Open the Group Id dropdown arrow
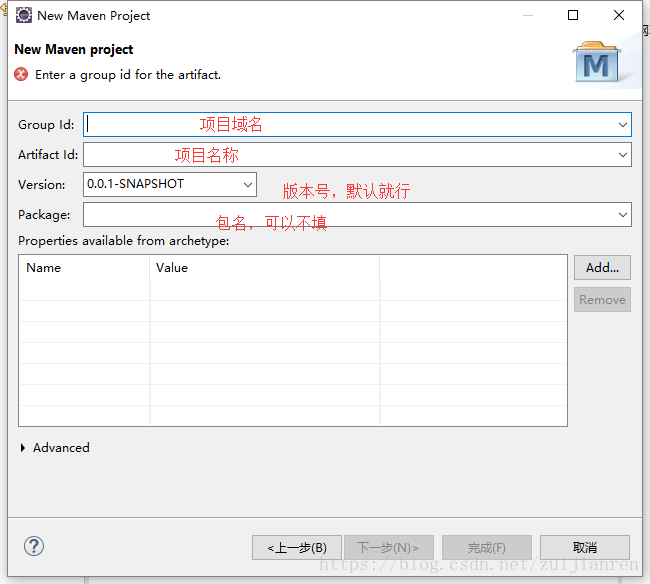This screenshot has height=584, width=650. pos(622,125)
